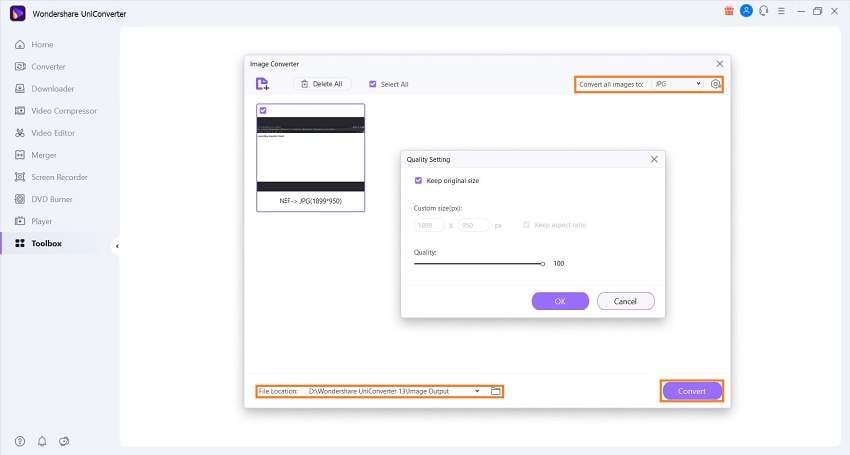Click the custom height input field
This screenshot has height=455, width=850.
point(473,225)
